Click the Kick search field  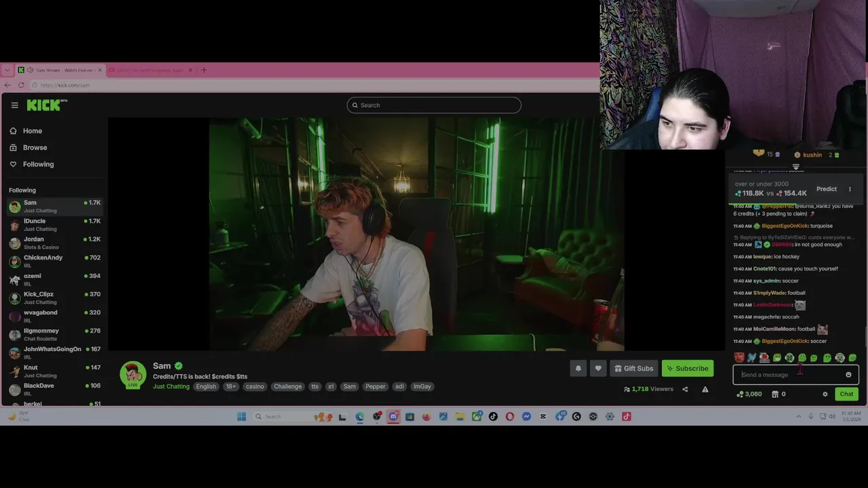434,105
